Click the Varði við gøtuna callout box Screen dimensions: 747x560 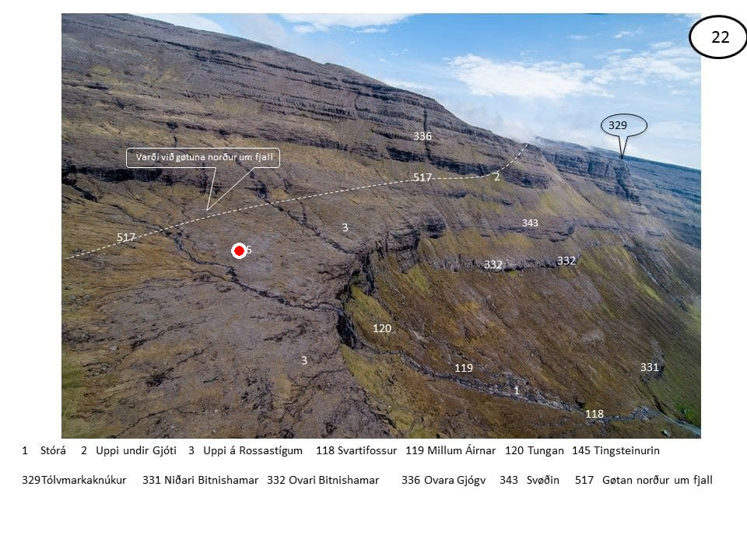(x=203, y=158)
